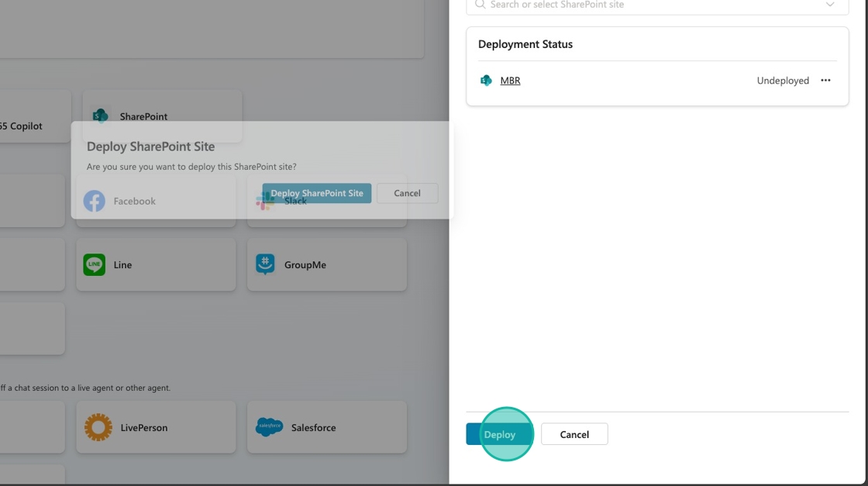Click the Deployment Status heading
868x486 pixels.
pos(525,44)
